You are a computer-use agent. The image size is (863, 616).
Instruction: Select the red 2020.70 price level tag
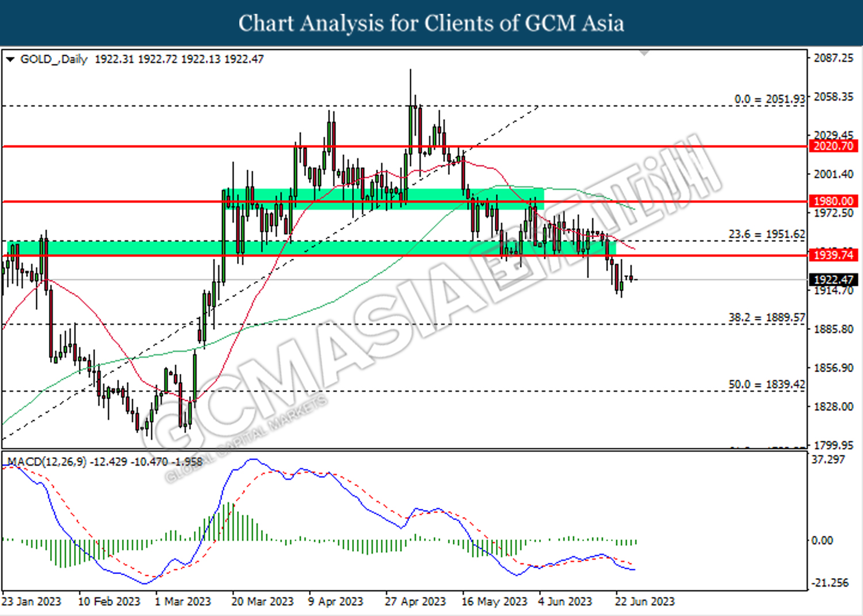click(x=833, y=146)
